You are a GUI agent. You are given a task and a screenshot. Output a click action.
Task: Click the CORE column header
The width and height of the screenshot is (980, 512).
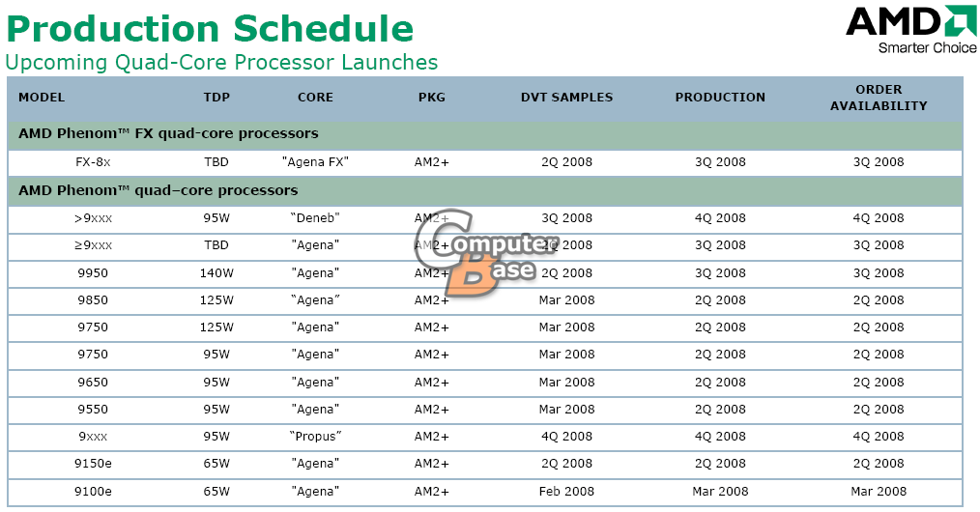click(x=315, y=98)
